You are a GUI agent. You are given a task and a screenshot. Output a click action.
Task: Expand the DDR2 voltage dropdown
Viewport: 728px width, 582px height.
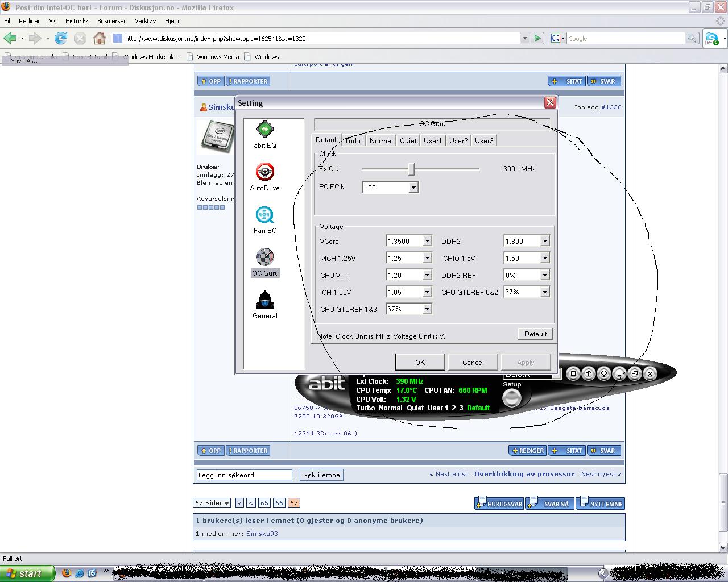click(x=544, y=241)
